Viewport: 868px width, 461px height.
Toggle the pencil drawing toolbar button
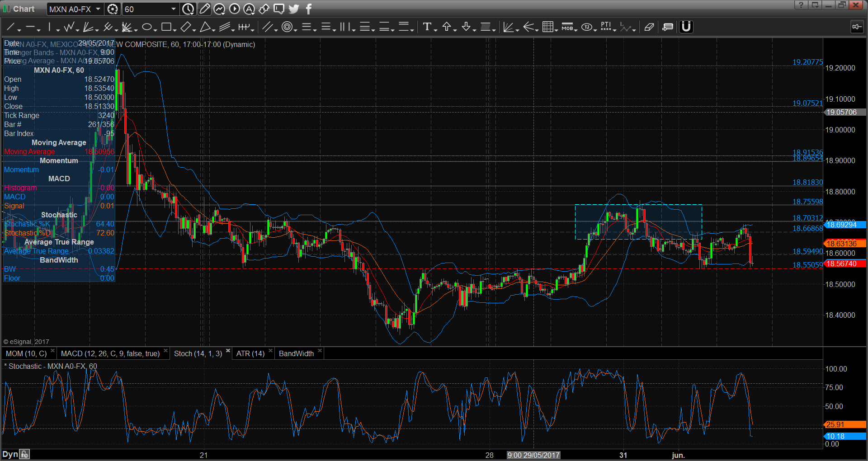204,9
